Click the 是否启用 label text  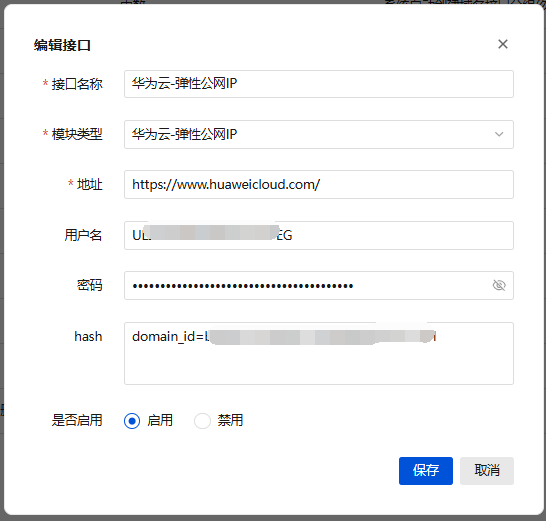(x=77, y=420)
